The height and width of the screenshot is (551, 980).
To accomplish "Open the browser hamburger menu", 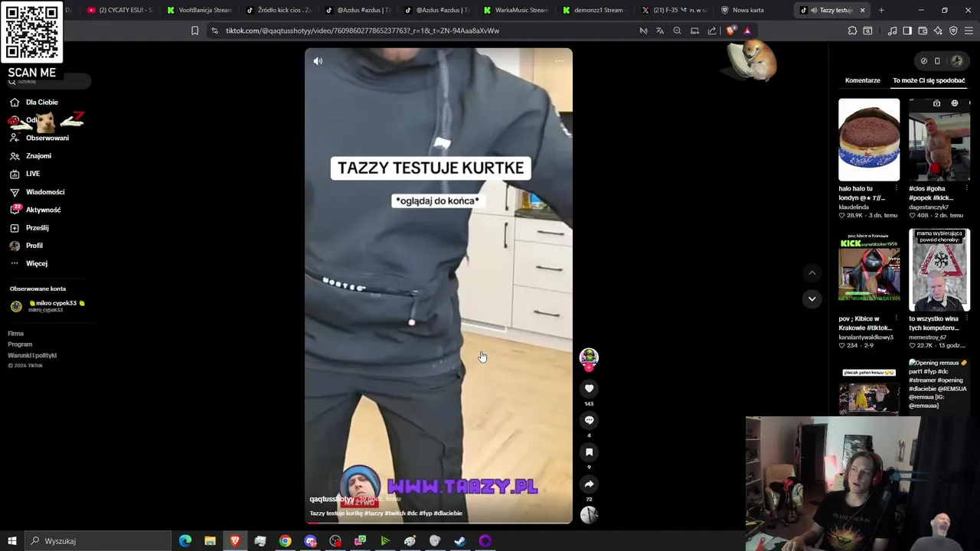I will coord(969,31).
